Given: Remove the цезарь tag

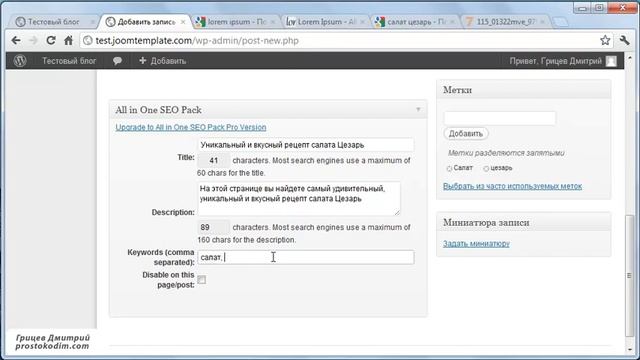Looking at the screenshot, I should click(x=486, y=168).
